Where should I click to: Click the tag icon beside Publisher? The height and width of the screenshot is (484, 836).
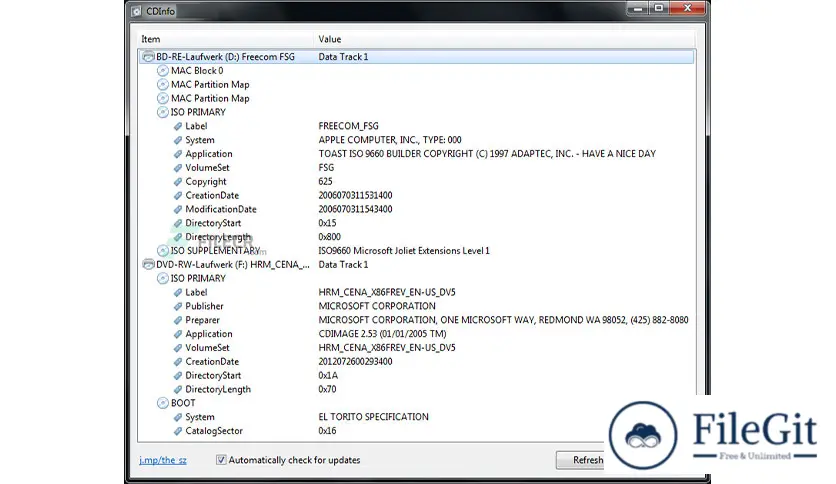point(178,306)
